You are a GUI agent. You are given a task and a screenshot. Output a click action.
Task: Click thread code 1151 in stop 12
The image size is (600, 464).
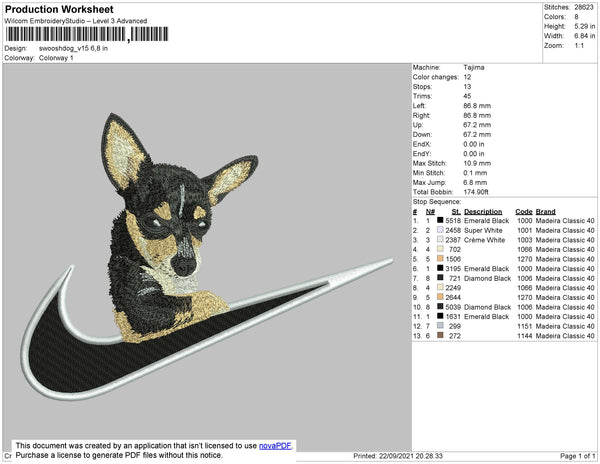(525, 326)
